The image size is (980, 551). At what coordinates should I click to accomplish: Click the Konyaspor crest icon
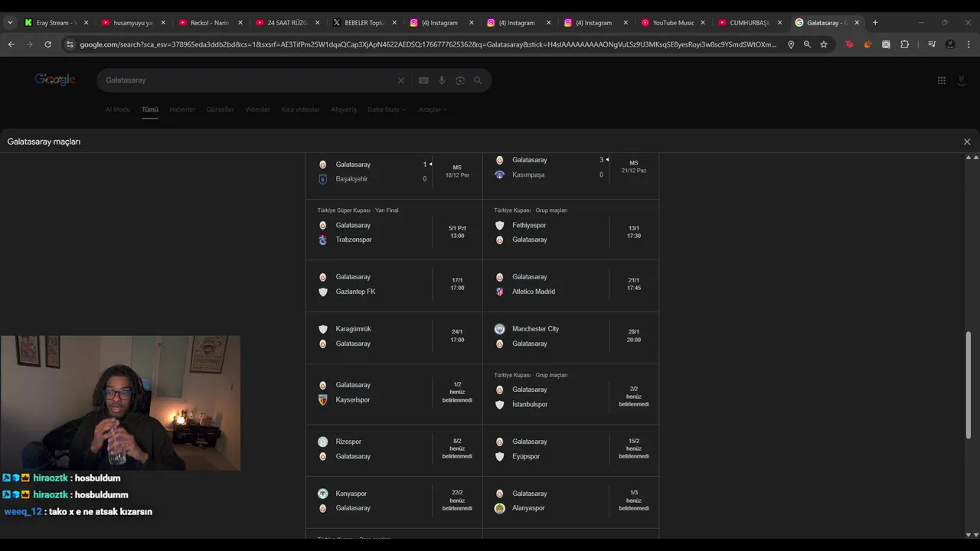[322, 494]
